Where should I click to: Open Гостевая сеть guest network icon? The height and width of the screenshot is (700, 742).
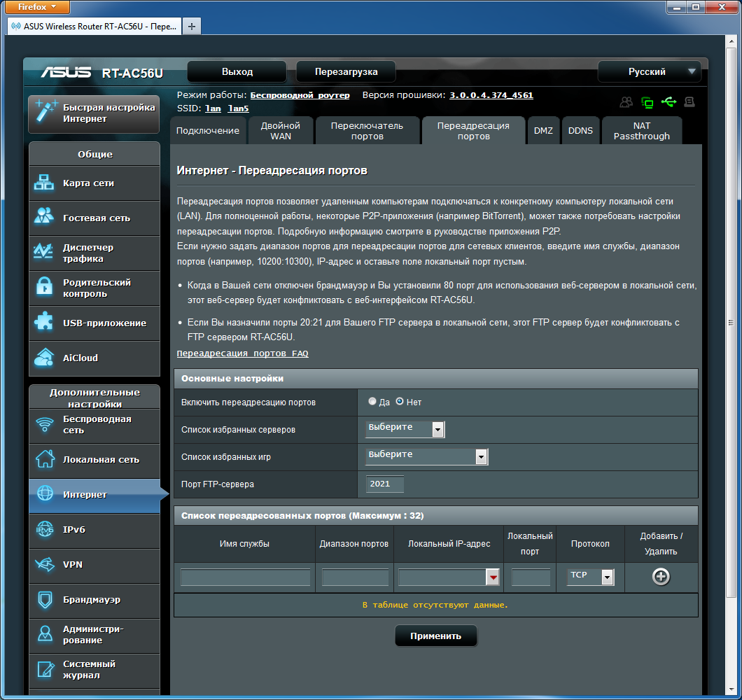click(44, 216)
